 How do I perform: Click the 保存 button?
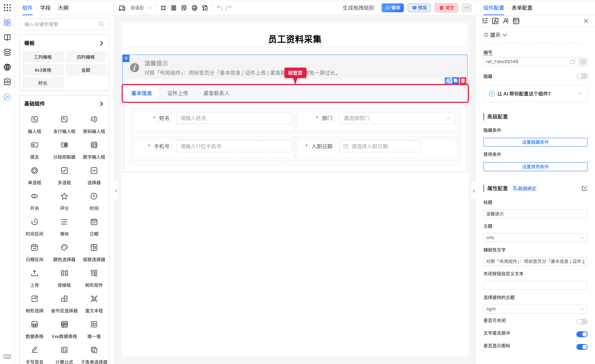point(393,8)
